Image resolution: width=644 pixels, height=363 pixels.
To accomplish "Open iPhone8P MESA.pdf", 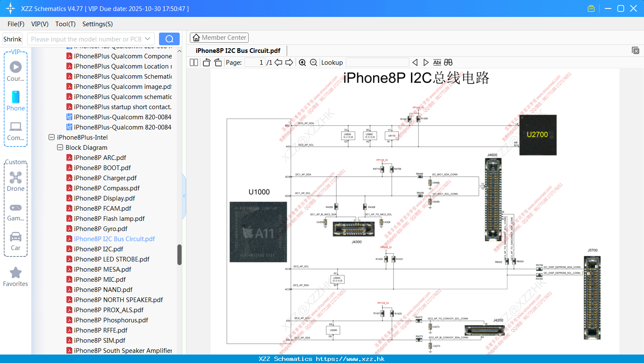I will tap(102, 269).
